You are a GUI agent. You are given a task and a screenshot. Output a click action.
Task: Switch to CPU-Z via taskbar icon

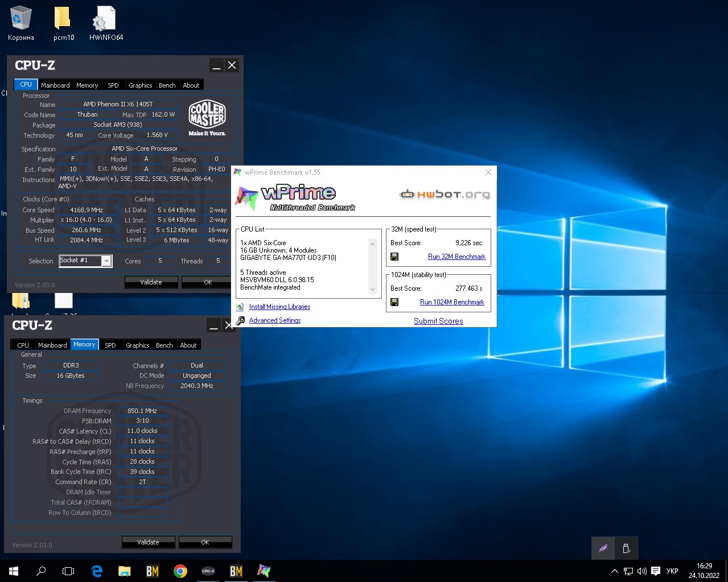point(208,571)
